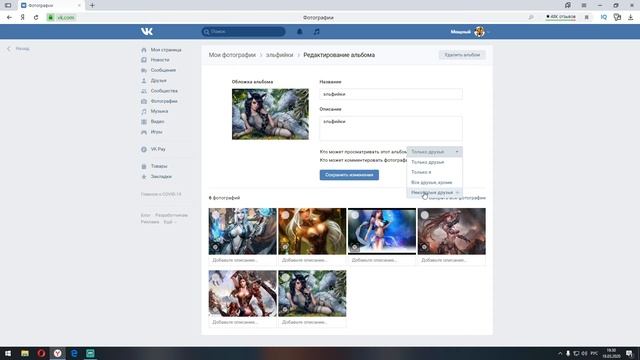Collapse the Только друзья privacy dropdown header
Viewport: 640px width, 360px height.
[x=434, y=152]
